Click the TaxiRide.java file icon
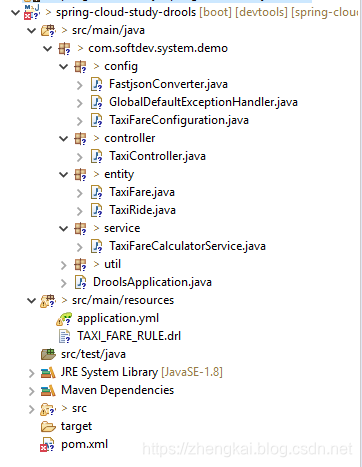This screenshot has height=467, width=362. pos(97,210)
